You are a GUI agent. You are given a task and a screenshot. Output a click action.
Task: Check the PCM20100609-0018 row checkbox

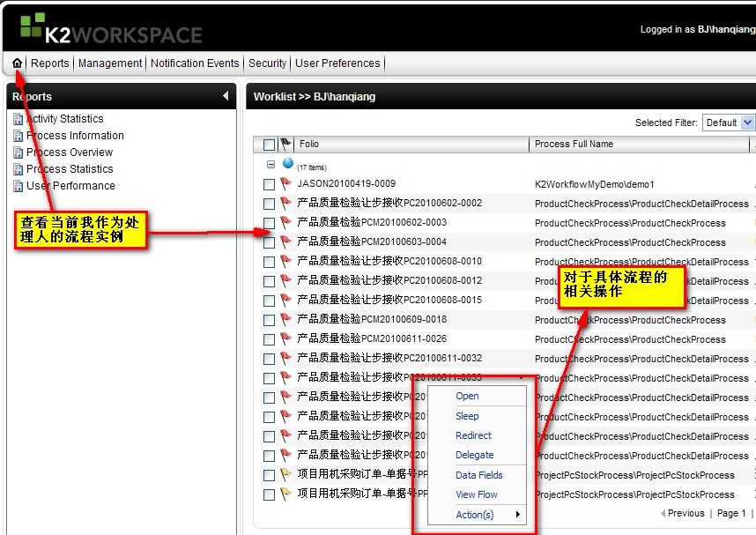pyautogui.click(x=269, y=320)
